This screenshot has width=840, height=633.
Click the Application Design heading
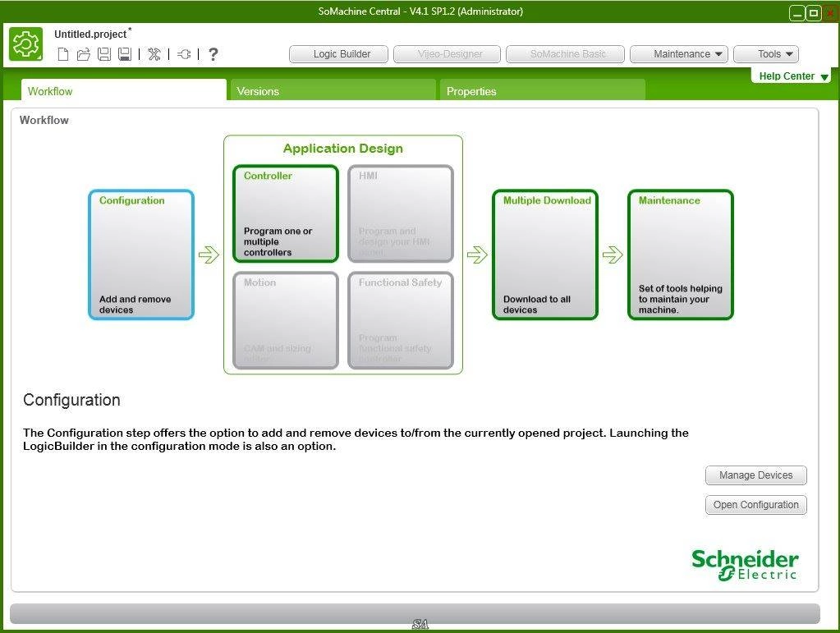[343, 149]
